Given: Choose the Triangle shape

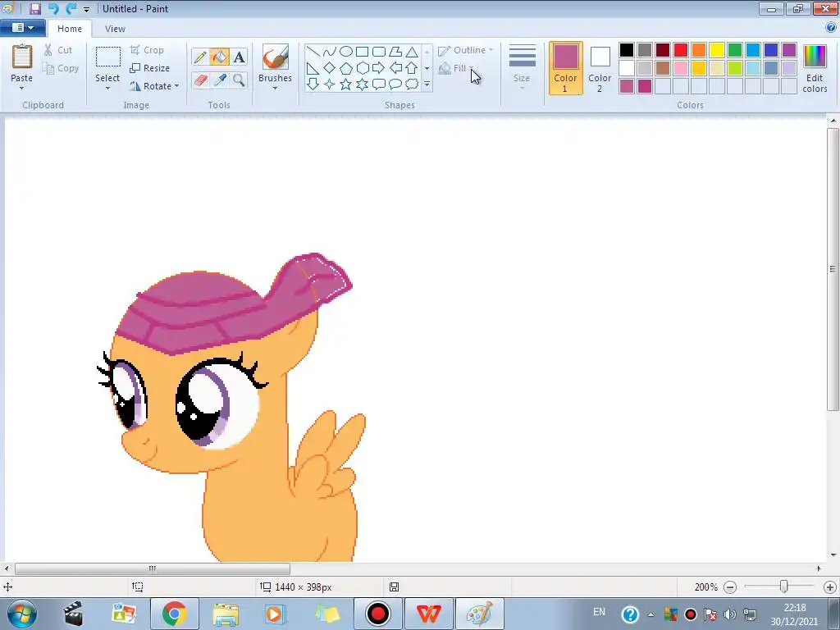Looking at the screenshot, I should tap(412, 52).
